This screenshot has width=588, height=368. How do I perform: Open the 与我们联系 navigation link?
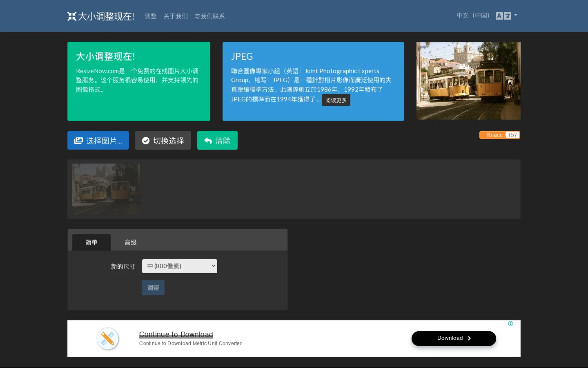click(209, 16)
